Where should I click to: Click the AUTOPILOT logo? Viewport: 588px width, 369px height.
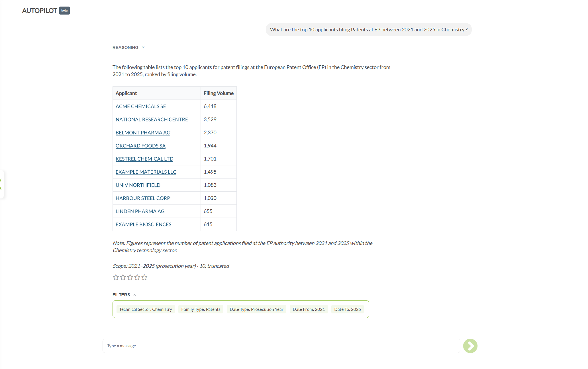pos(40,11)
